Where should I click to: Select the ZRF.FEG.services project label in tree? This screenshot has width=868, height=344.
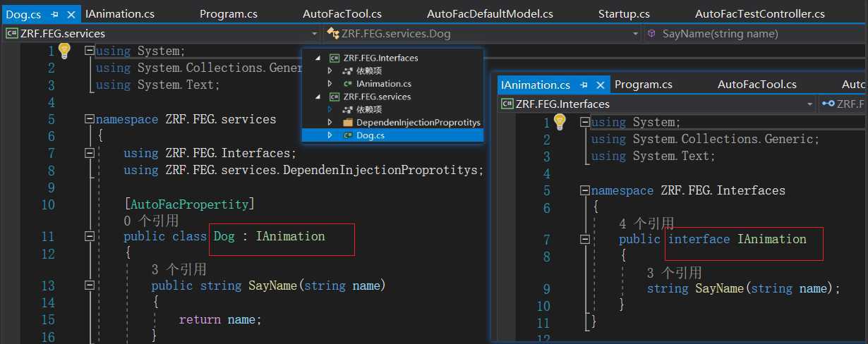tap(377, 97)
